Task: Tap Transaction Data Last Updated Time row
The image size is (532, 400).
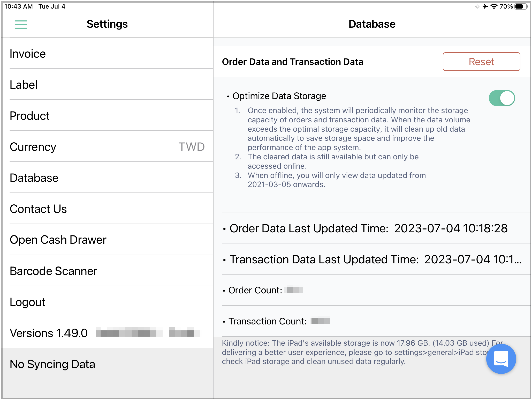Action: 376,259
